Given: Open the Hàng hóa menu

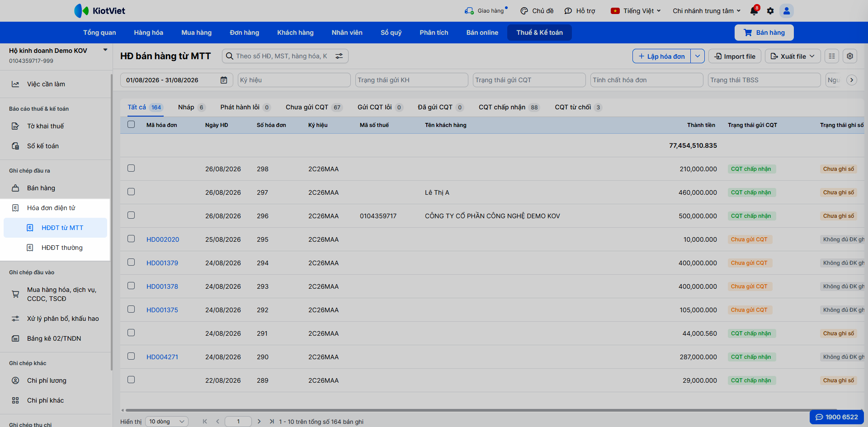Looking at the screenshot, I should [x=148, y=33].
